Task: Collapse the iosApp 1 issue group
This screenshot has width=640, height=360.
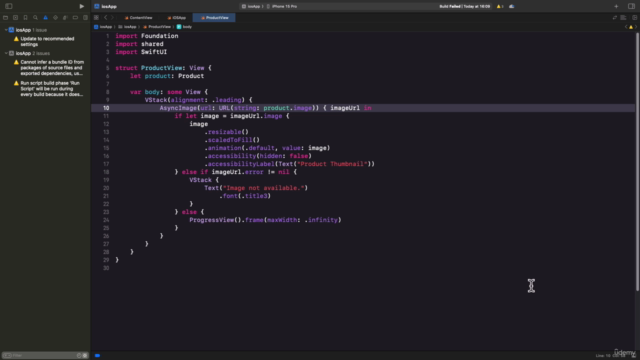Action: (x=6, y=30)
